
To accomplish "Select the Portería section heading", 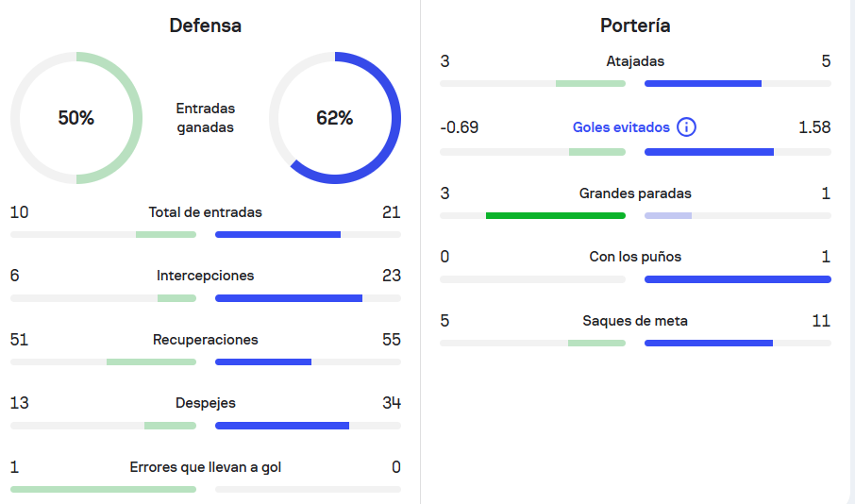I will pyautogui.click(x=635, y=25).
